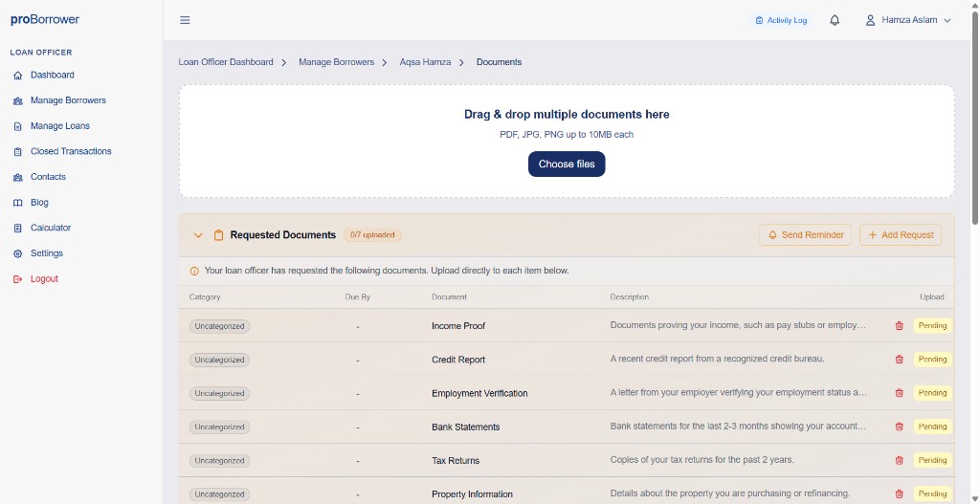This screenshot has height=504, width=980.
Task: Click the drag and drop upload area
Action: [567, 142]
